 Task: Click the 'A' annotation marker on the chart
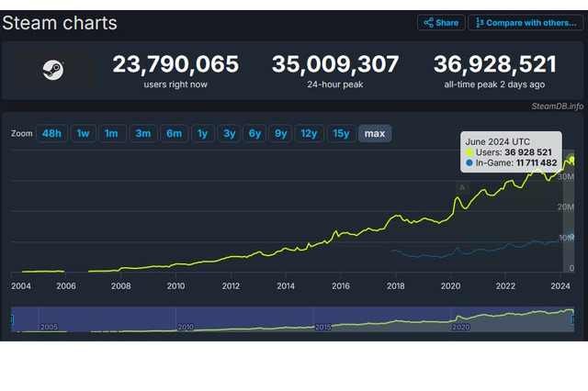462,187
